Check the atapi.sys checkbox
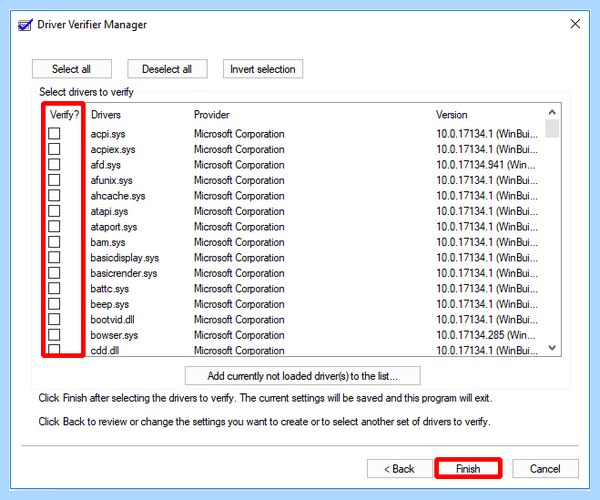 (54, 211)
